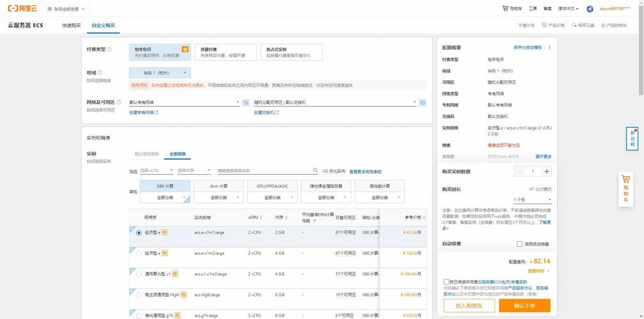This screenshot has width=644, height=319.
Task: Sort table by 参考价格 column arrows
Action: point(424,218)
